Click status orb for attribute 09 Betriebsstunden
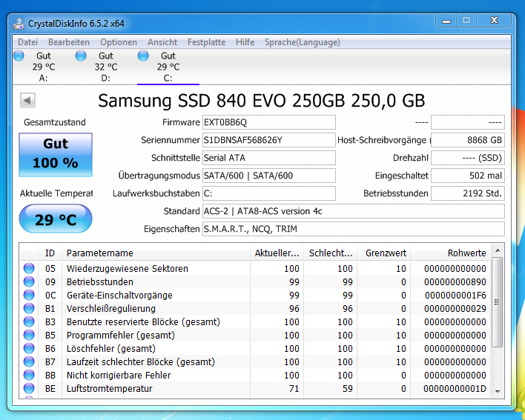 pyautogui.click(x=29, y=281)
